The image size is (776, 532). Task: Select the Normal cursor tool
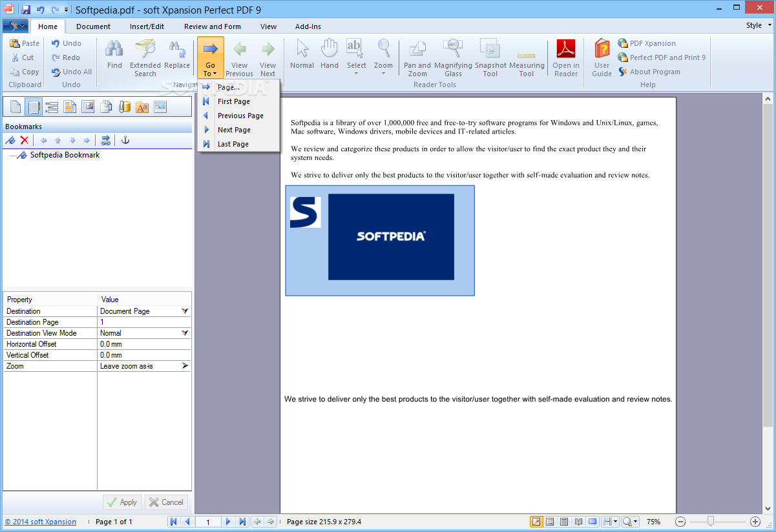[x=302, y=55]
